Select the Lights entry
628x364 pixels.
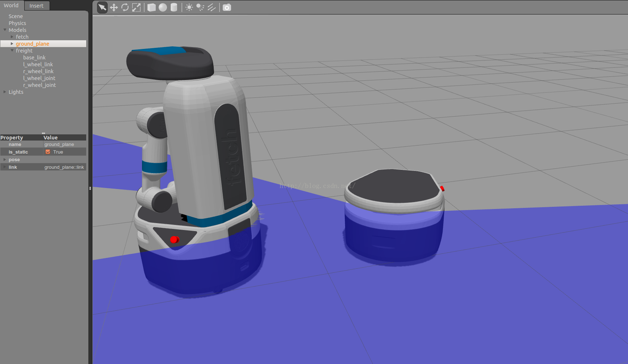coord(16,92)
